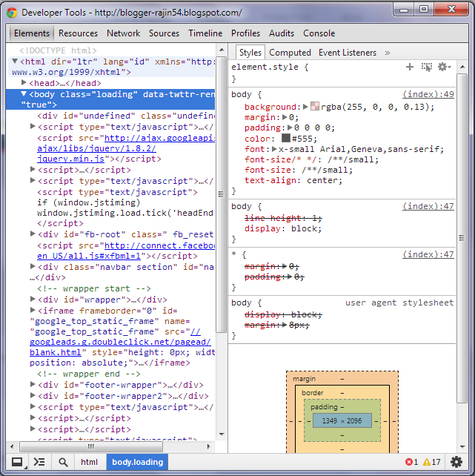Screen dimensions: 475x476
Task: Click the yellow warning count indicator
Action: [x=431, y=462]
